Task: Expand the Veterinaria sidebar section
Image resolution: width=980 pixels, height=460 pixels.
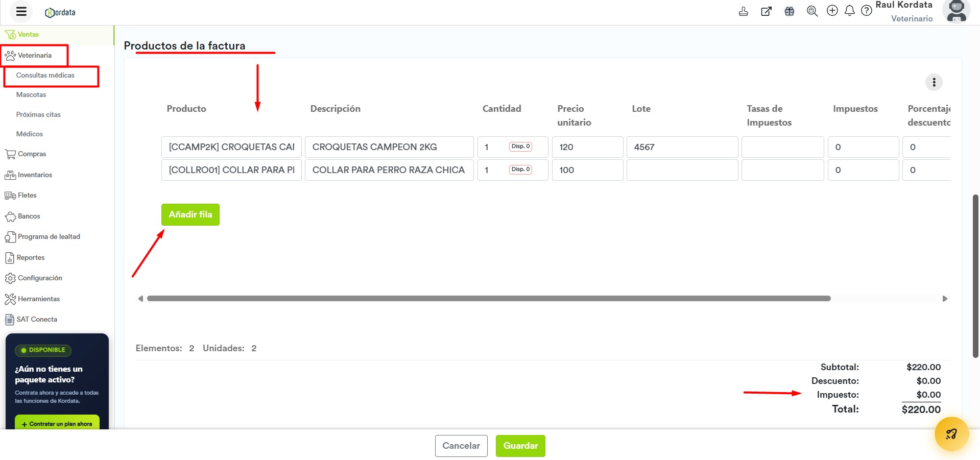Action: (34, 55)
